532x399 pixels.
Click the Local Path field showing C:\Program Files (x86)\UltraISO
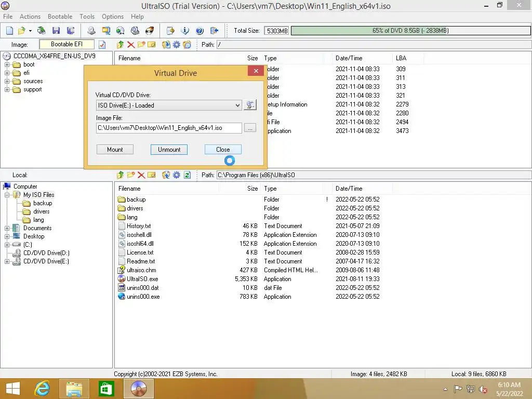[374, 175]
